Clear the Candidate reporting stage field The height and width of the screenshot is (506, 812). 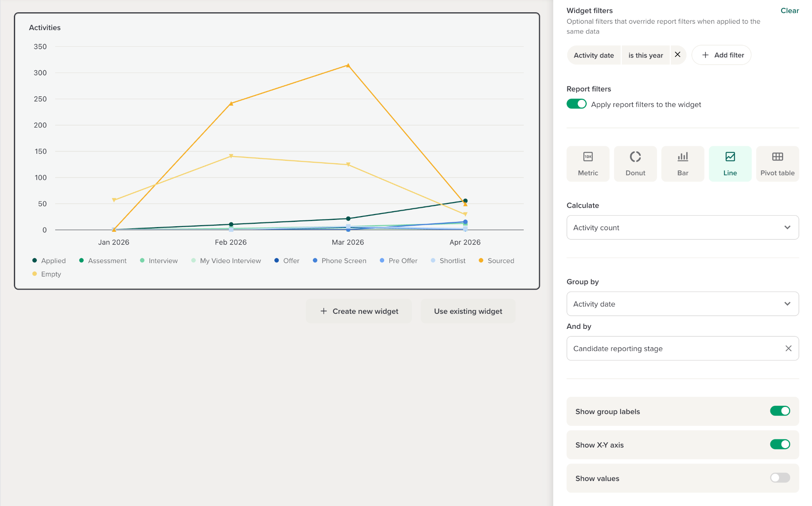[x=788, y=348]
